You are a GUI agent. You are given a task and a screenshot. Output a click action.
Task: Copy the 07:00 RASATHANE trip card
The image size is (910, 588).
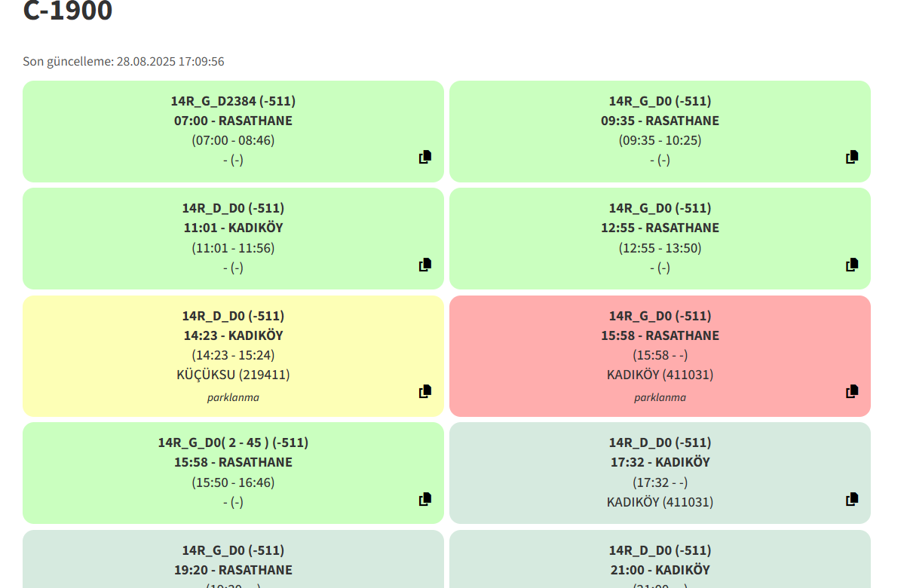[425, 157]
